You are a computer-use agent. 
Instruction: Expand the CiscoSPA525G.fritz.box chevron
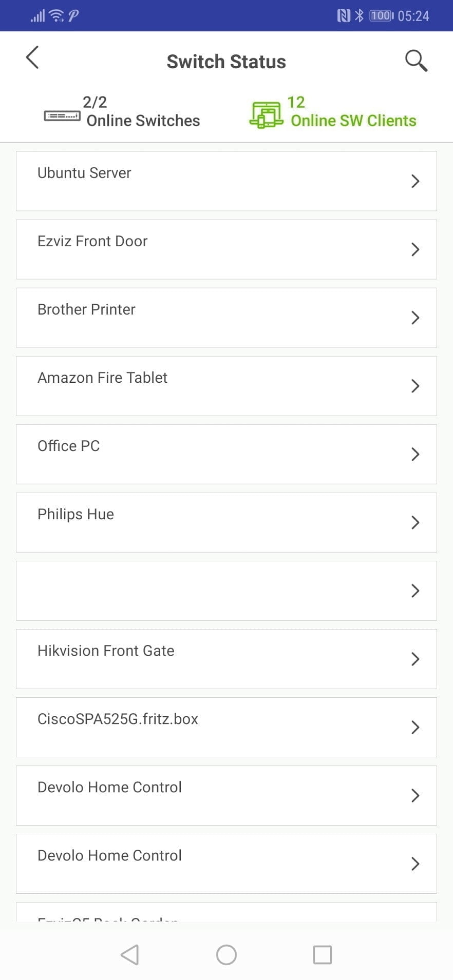pyautogui.click(x=416, y=727)
